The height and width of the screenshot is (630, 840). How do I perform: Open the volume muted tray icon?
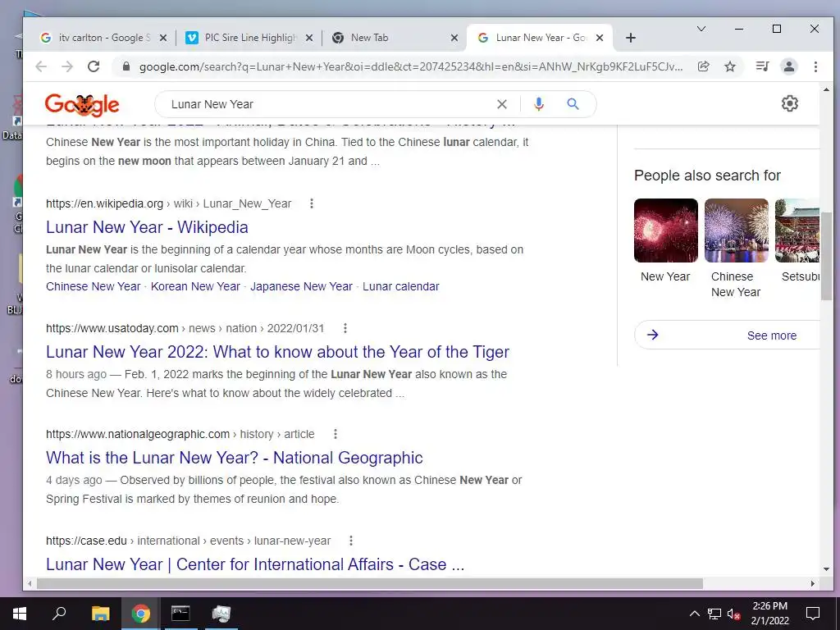coord(733,614)
